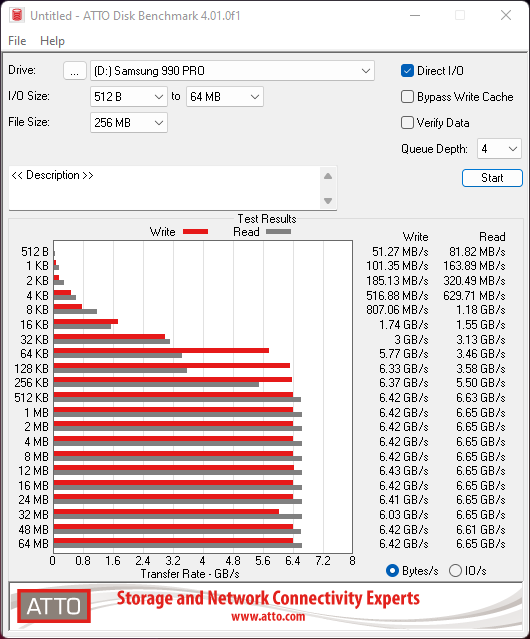Click the 516.88 MB/s write result
Screen dimensions: 530x639
click(397, 295)
